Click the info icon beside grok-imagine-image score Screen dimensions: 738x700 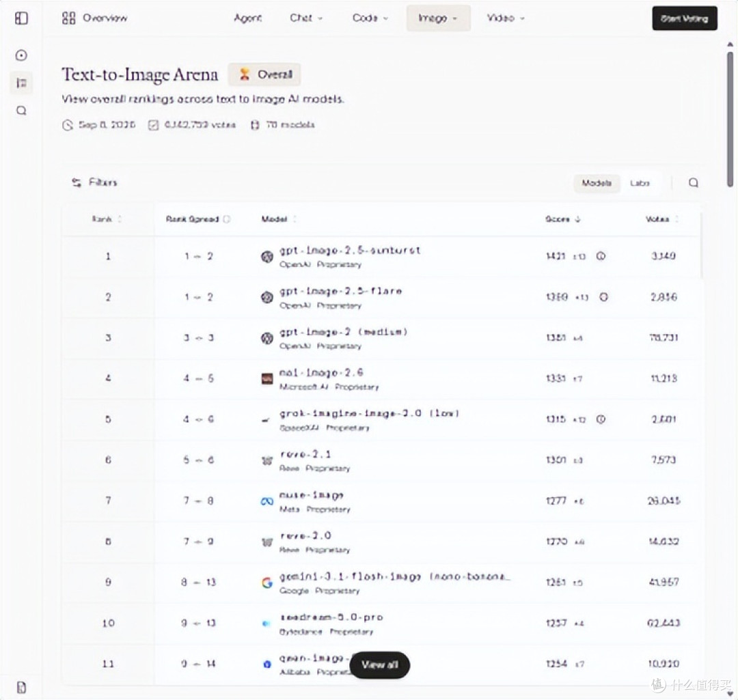coord(601,419)
